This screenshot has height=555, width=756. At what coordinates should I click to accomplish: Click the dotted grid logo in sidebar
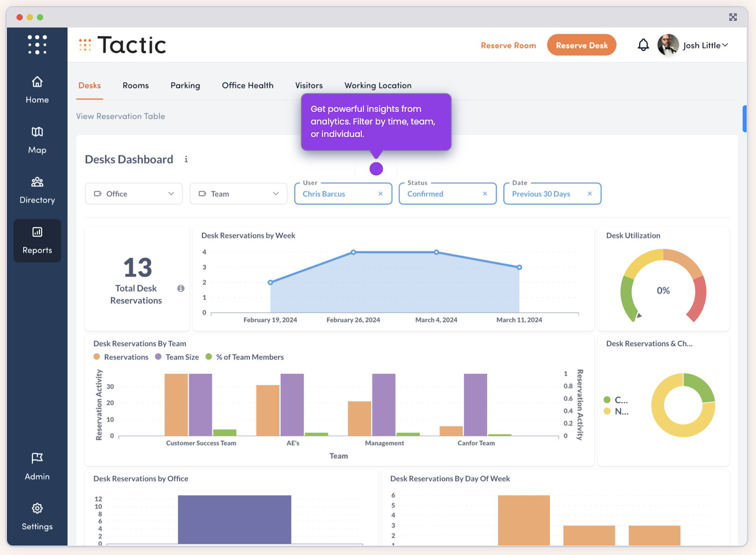tap(37, 44)
